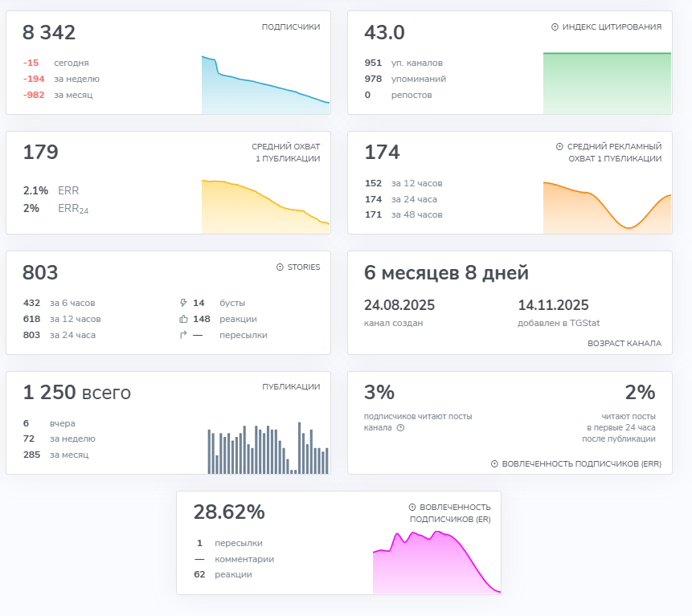
Task: Click the 8 342 subscribers count
Action: coord(49,33)
